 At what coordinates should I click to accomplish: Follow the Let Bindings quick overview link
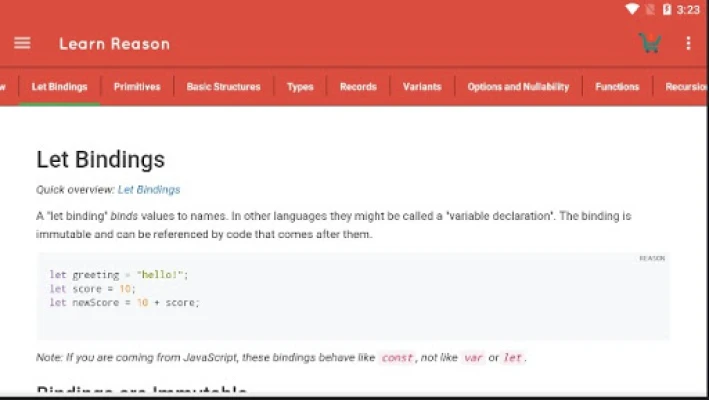coord(149,189)
